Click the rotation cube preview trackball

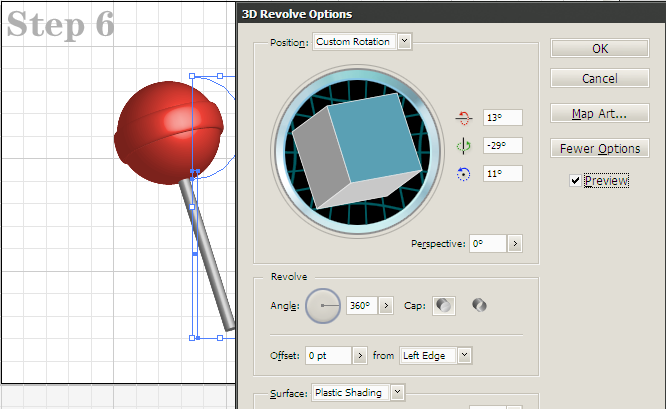tap(357, 151)
